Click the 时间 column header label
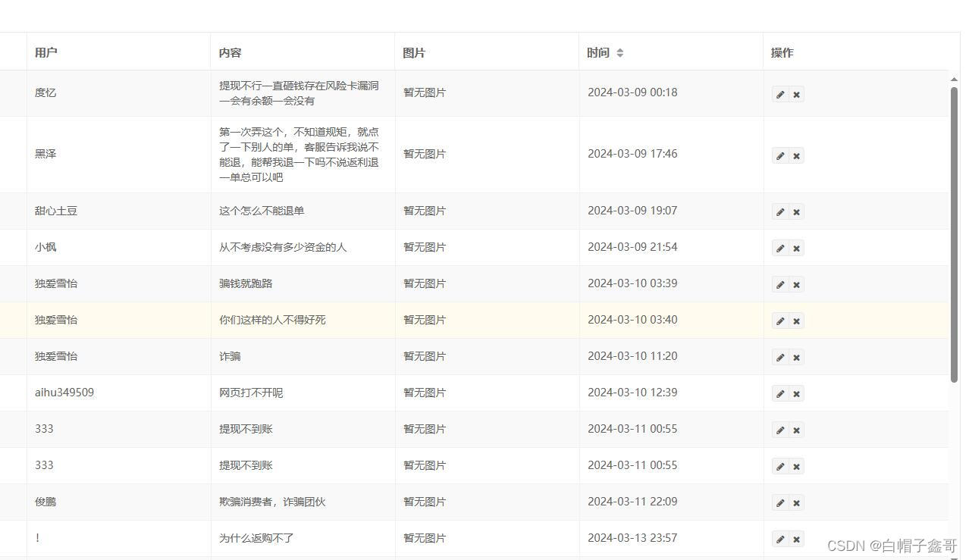Viewport: 969px width, 560px height. 598,53
